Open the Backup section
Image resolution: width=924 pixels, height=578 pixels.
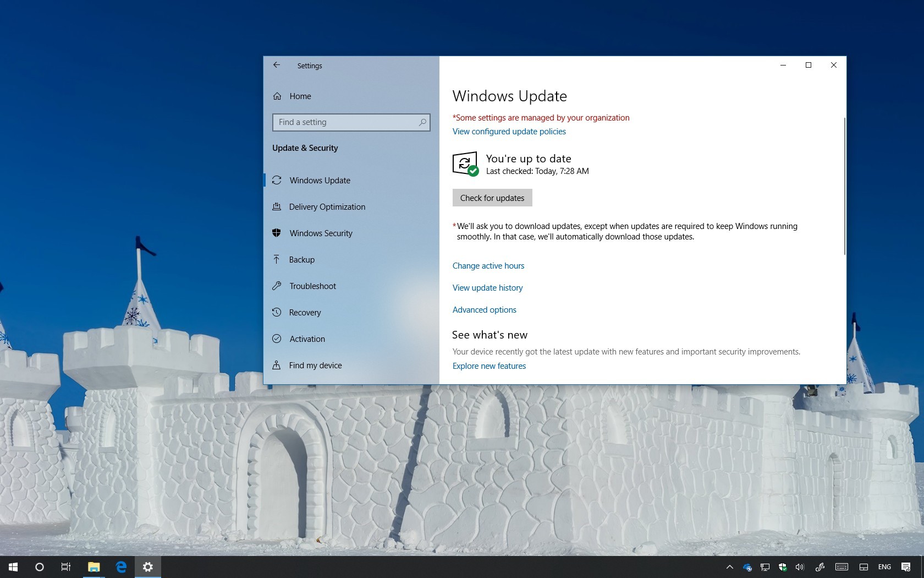[301, 260]
